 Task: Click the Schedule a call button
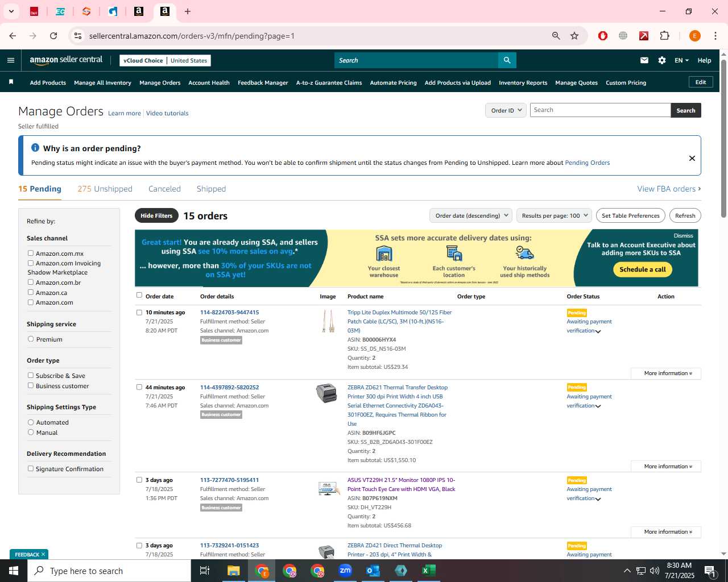coord(643,269)
